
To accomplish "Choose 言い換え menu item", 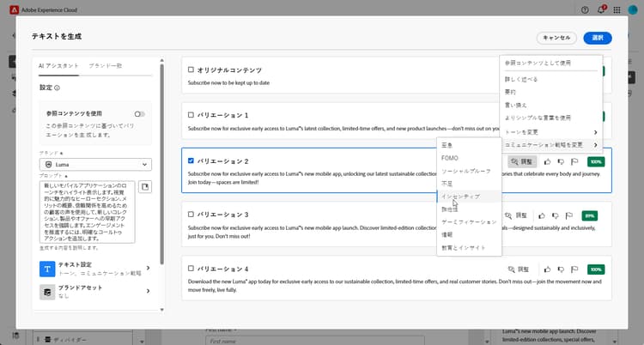I will click(x=550, y=106).
